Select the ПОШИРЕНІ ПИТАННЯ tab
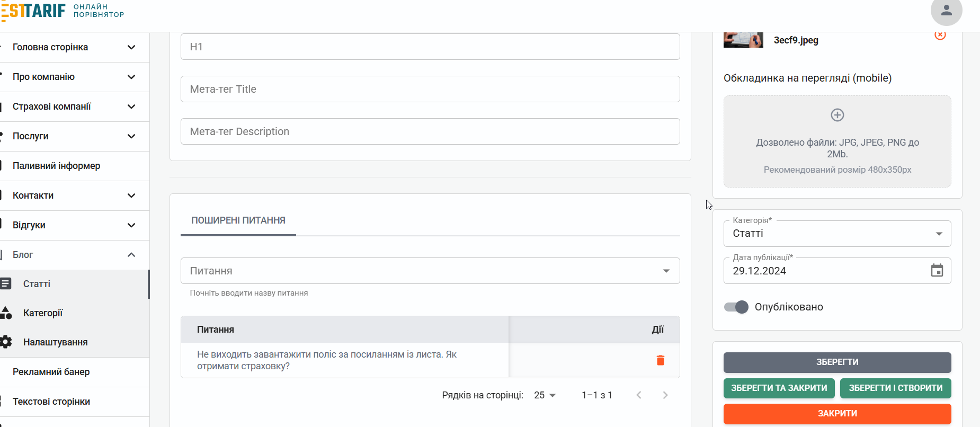 pyautogui.click(x=238, y=220)
